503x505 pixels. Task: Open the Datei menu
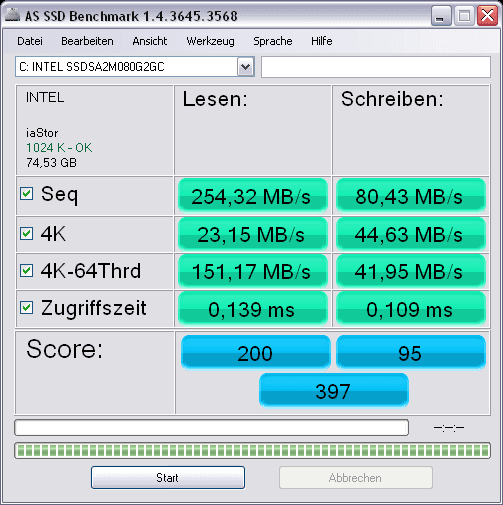[x=30, y=41]
